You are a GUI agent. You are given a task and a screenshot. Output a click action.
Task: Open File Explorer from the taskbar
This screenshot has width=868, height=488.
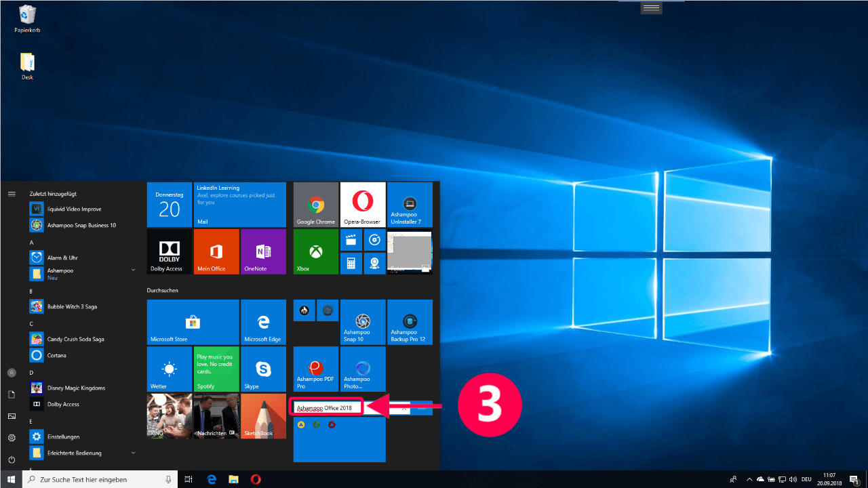233,479
